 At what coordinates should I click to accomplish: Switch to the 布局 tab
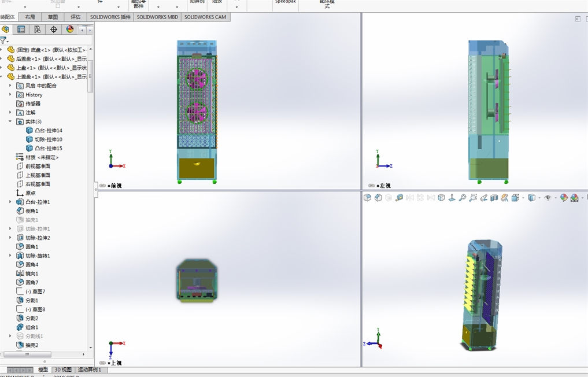(x=29, y=17)
